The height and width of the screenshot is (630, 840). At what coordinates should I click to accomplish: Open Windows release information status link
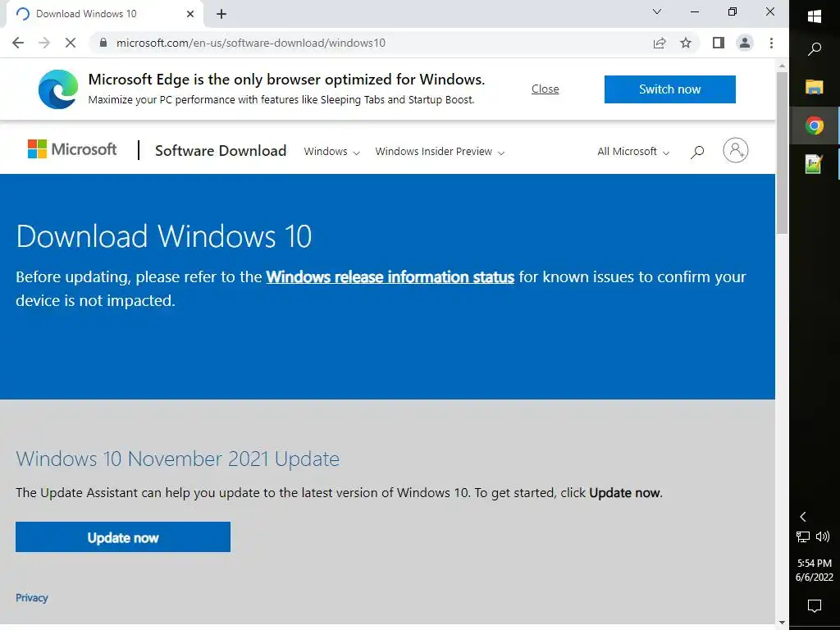coord(390,277)
